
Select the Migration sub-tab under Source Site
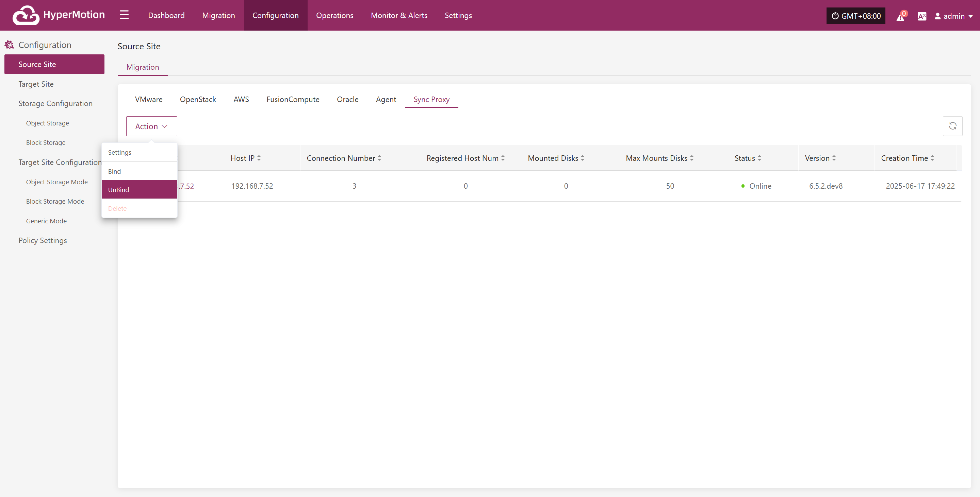[x=143, y=67]
